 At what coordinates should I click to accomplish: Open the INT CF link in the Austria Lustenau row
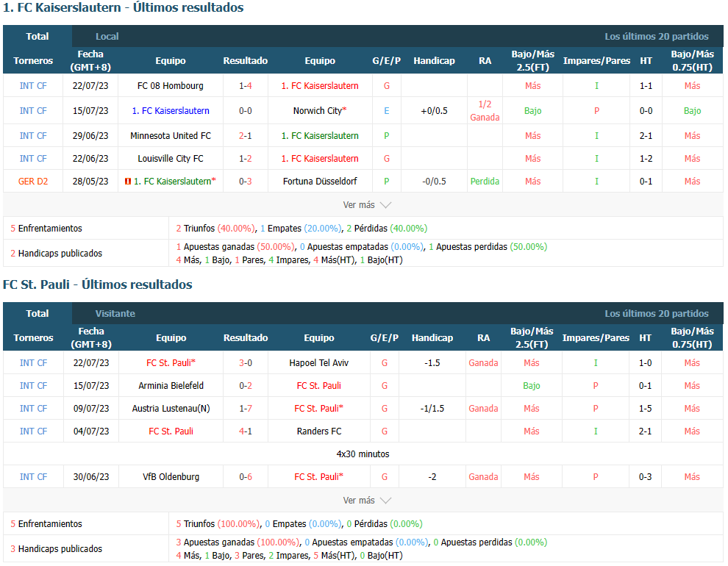33,408
